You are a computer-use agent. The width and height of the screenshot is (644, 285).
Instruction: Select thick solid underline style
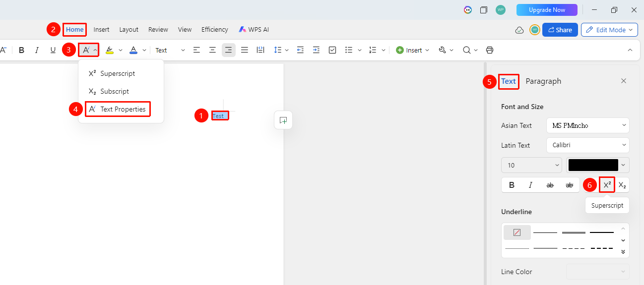click(x=602, y=232)
